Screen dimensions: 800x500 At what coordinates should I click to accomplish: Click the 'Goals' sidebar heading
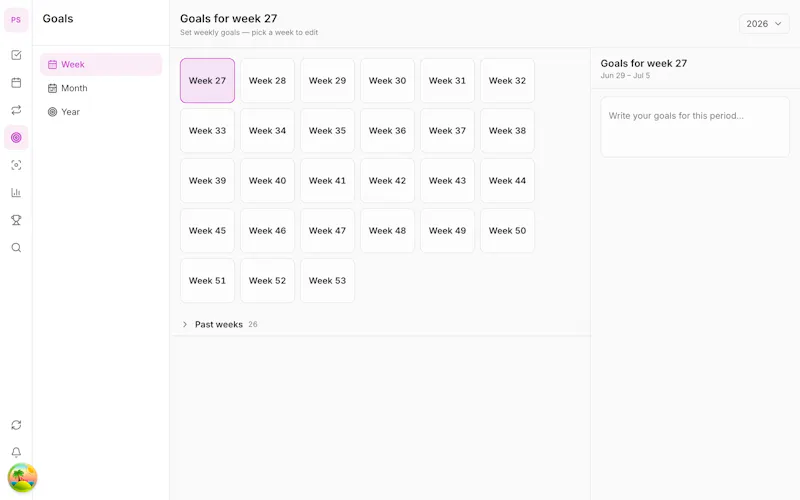58,19
